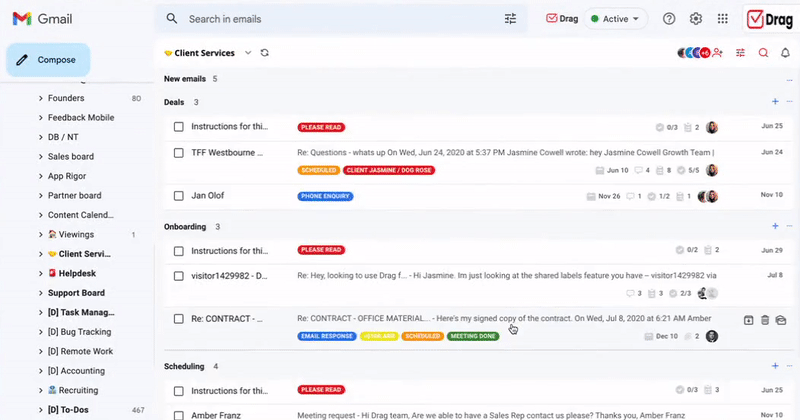Mark Re: CONTRACT email as read
Image resolution: width=800 pixels, height=420 pixels.
click(781, 320)
